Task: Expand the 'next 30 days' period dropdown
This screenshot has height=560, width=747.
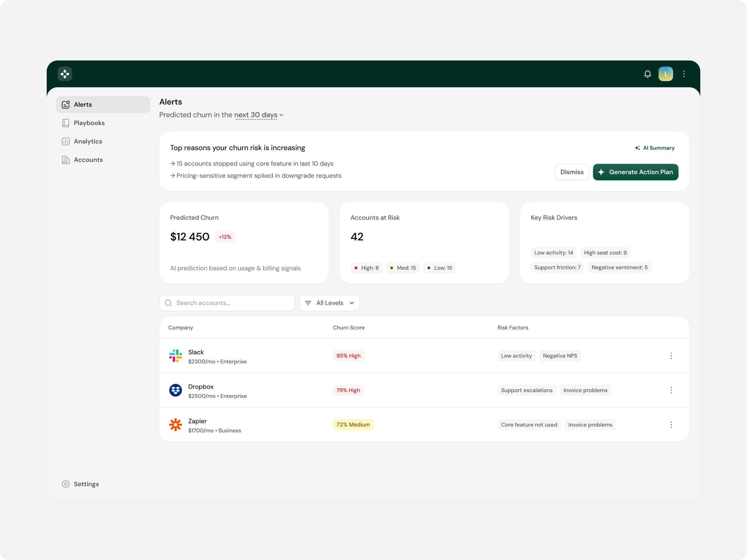Action: [259, 115]
